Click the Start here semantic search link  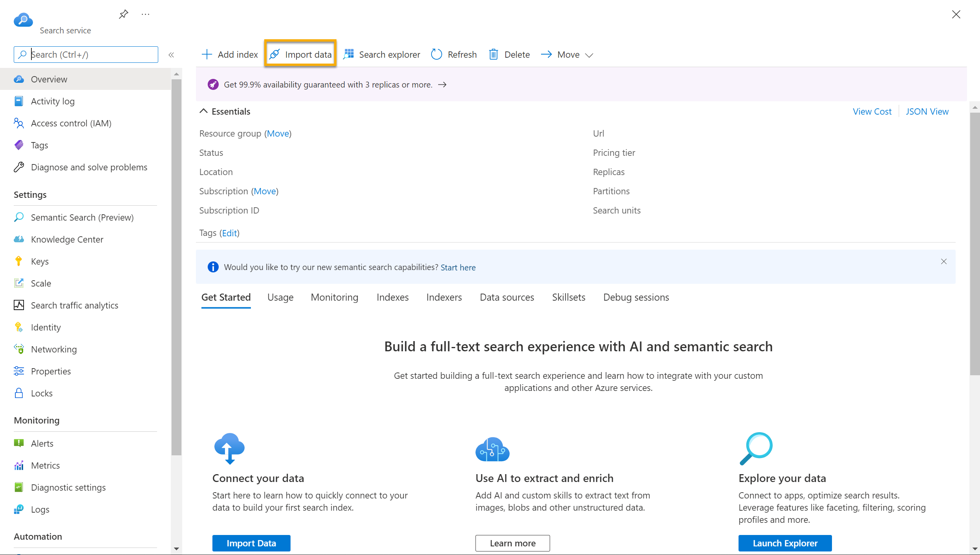click(458, 267)
